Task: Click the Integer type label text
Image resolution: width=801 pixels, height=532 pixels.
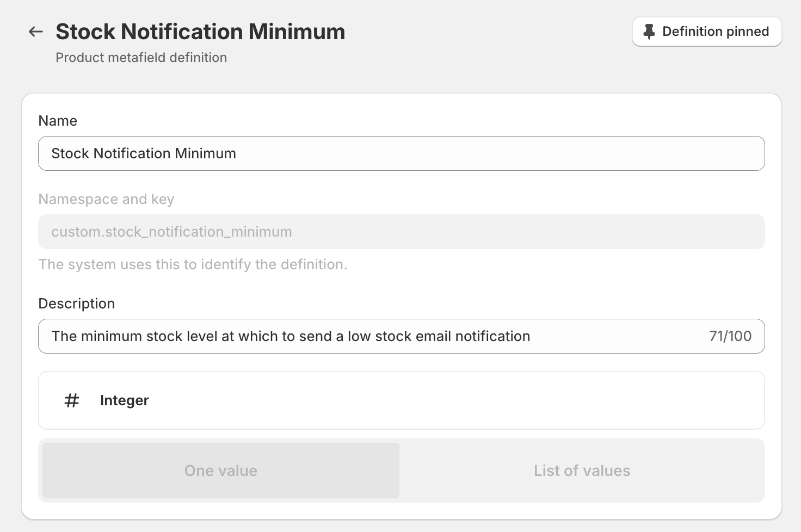Action: pyautogui.click(x=124, y=400)
